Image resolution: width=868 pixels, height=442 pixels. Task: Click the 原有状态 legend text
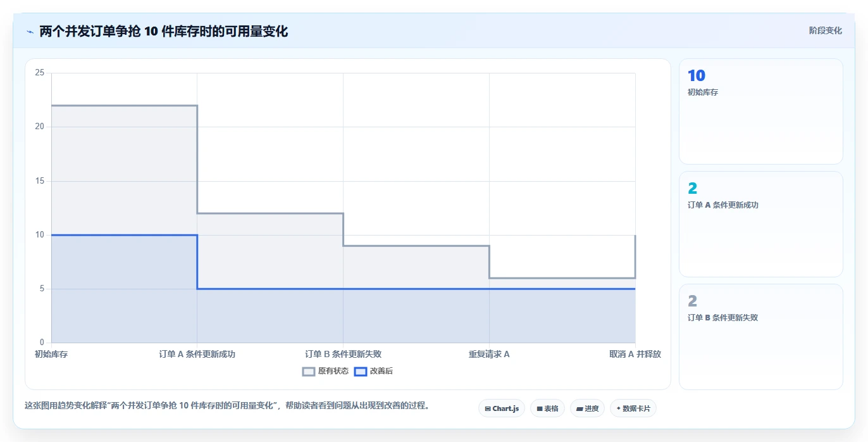coord(333,371)
